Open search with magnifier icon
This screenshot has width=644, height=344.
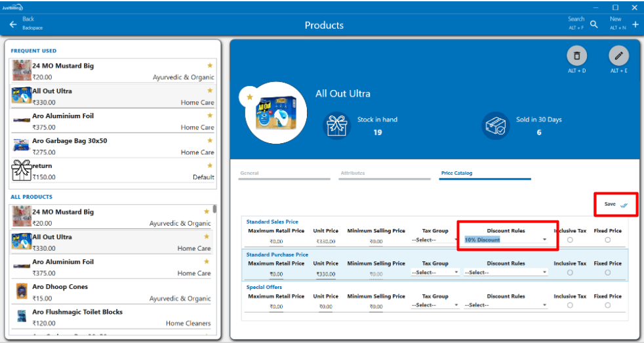pyautogui.click(x=594, y=24)
